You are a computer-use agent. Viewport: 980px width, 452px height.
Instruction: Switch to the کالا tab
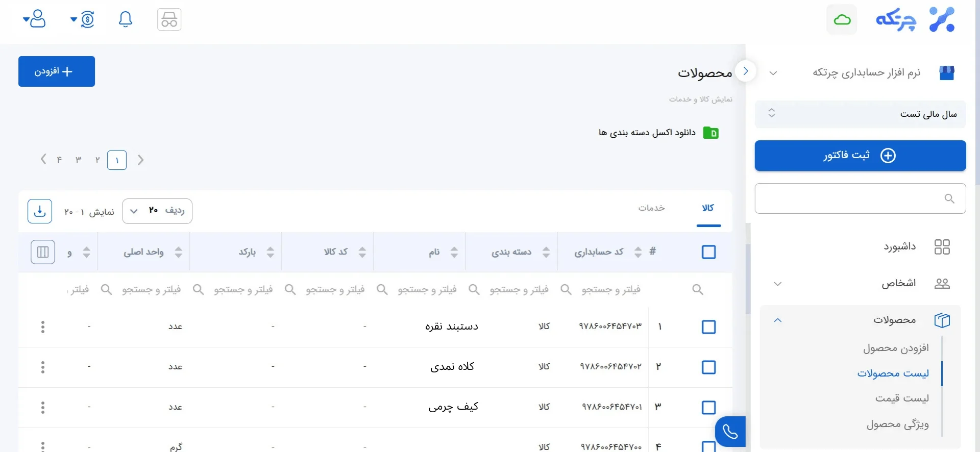tap(708, 208)
